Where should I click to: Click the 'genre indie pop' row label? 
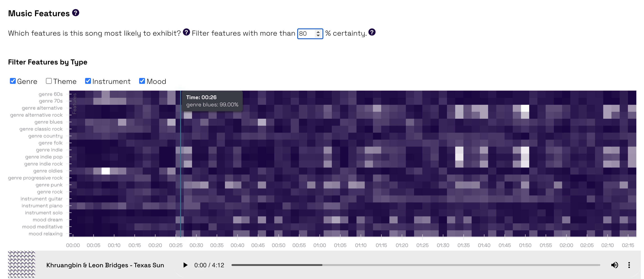click(x=44, y=157)
